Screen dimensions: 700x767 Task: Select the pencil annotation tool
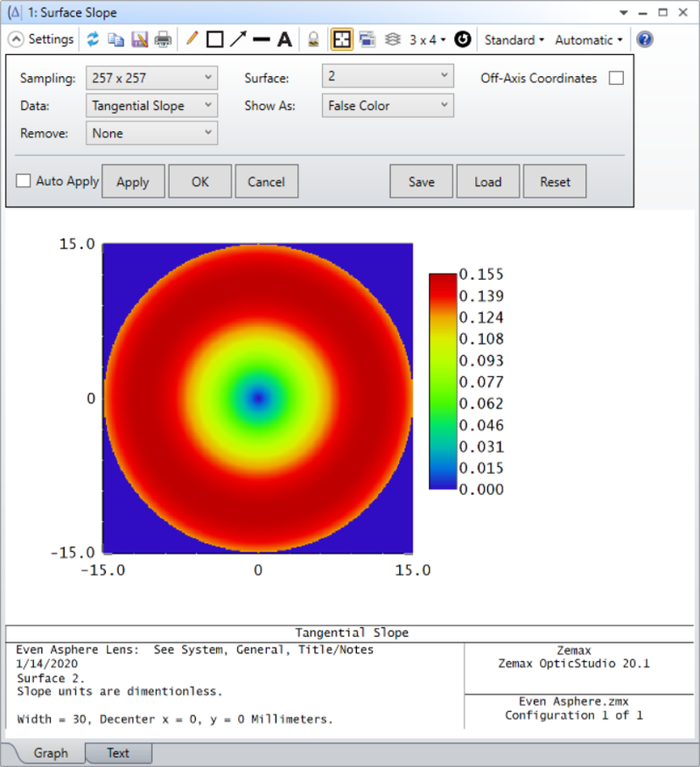pos(192,39)
